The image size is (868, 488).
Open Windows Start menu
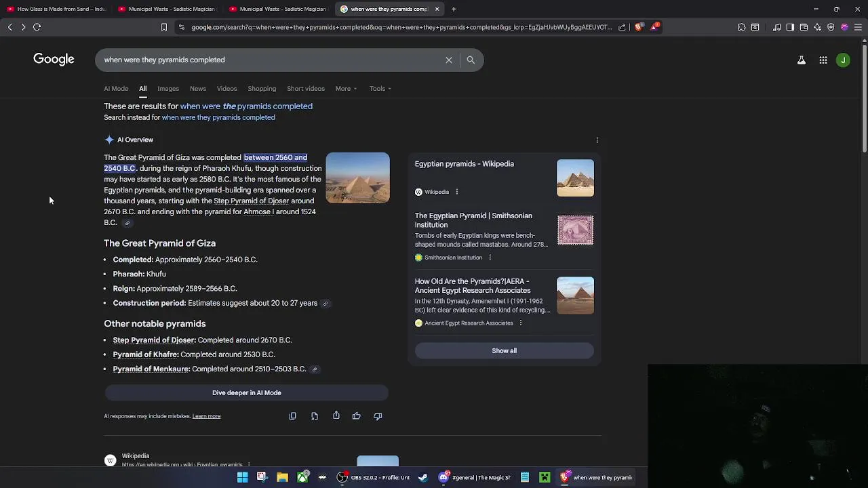[242, 477]
